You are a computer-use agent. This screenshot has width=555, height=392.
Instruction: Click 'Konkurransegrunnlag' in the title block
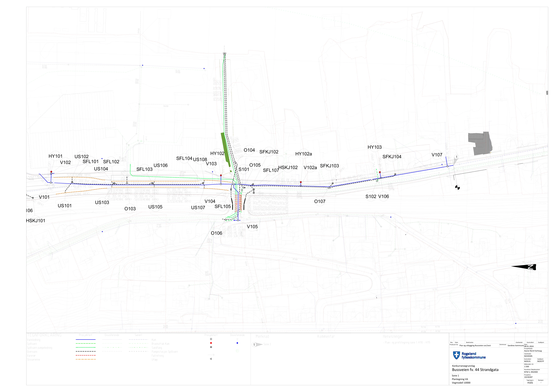[x=464, y=366]
